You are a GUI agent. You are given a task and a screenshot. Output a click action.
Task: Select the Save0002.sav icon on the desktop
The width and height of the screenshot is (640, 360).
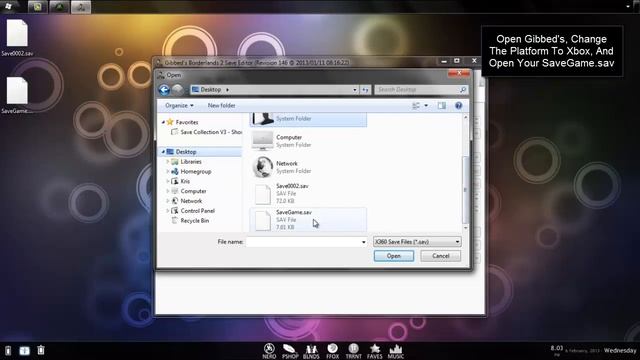(x=17, y=38)
